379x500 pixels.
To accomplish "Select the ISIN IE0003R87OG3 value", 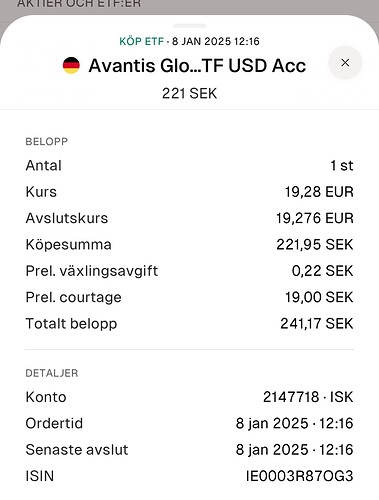I will (x=299, y=476).
